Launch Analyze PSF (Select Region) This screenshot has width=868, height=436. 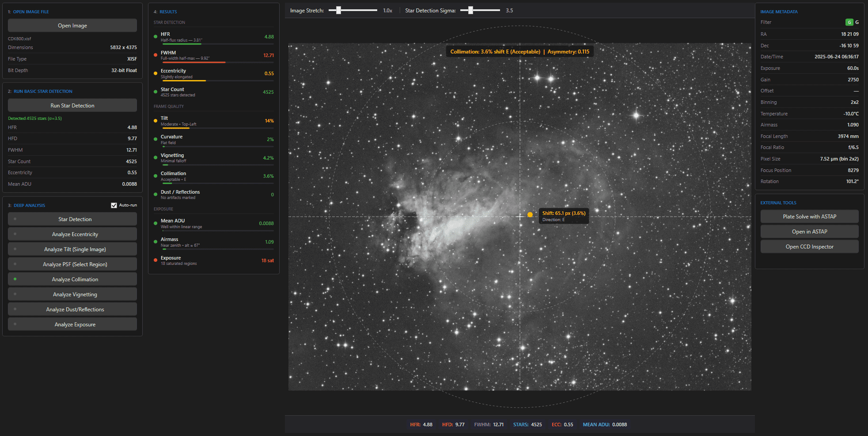(75, 264)
